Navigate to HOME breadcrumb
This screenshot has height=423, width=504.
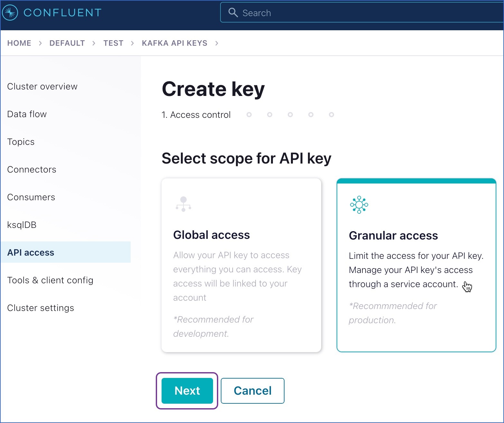(x=19, y=43)
